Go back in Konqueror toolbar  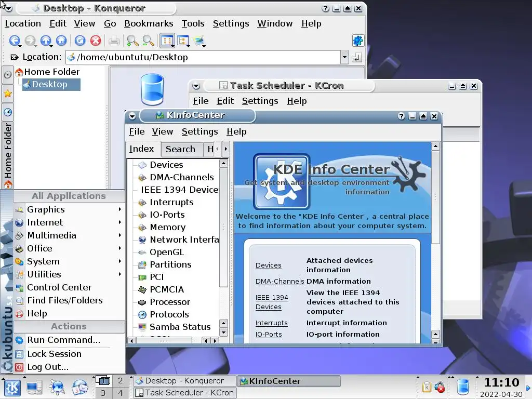coord(14,41)
